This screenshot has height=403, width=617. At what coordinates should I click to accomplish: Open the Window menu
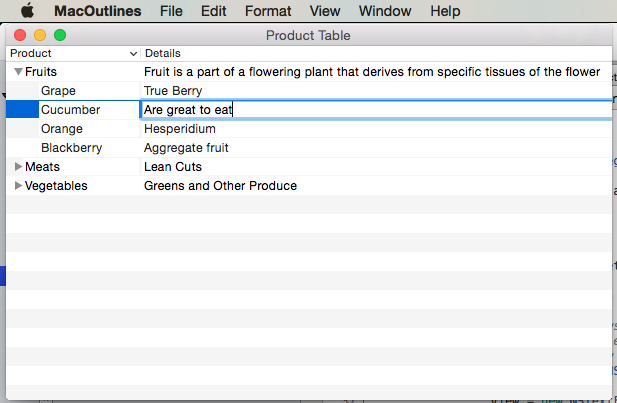[384, 11]
